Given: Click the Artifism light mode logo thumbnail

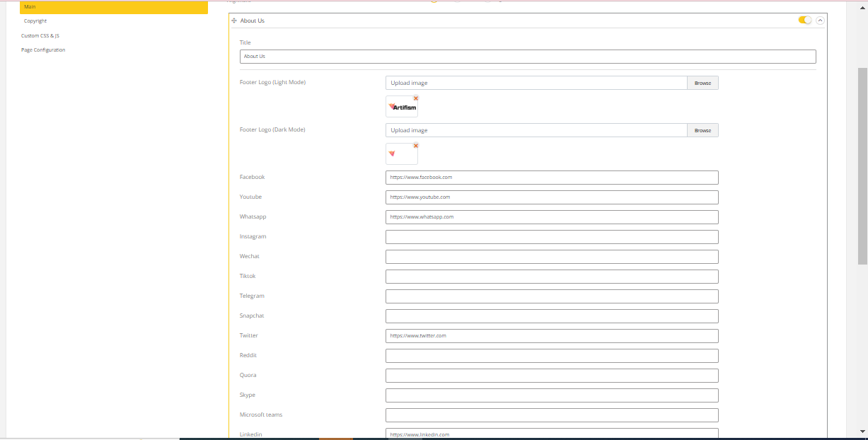Looking at the screenshot, I should (x=402, y=107).
